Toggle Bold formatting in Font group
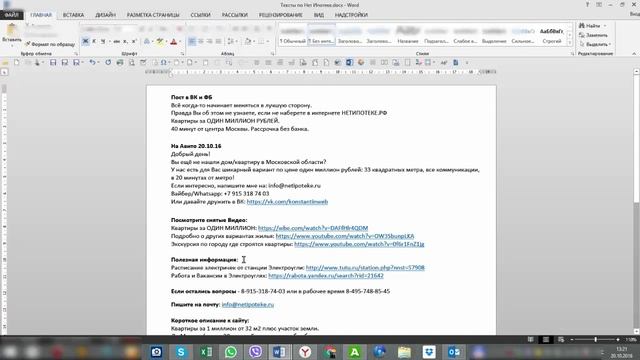This screenshot has width=640, height=360. coord(85,41)
